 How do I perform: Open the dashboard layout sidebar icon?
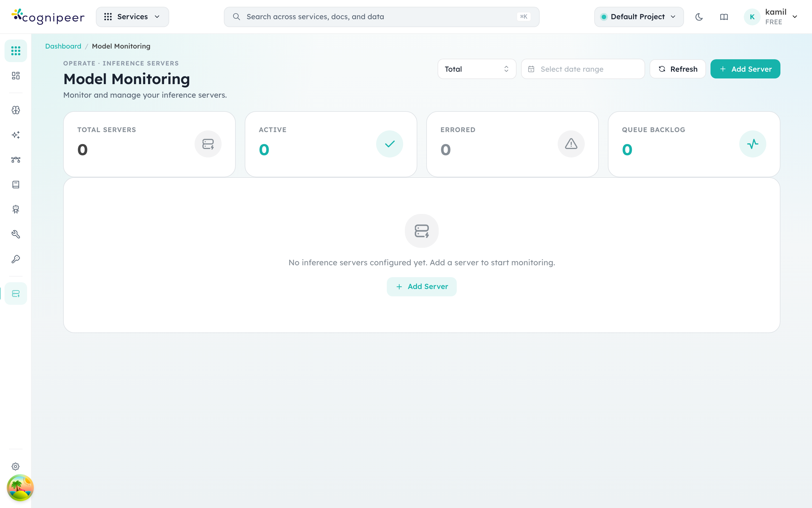pos(16,76)
